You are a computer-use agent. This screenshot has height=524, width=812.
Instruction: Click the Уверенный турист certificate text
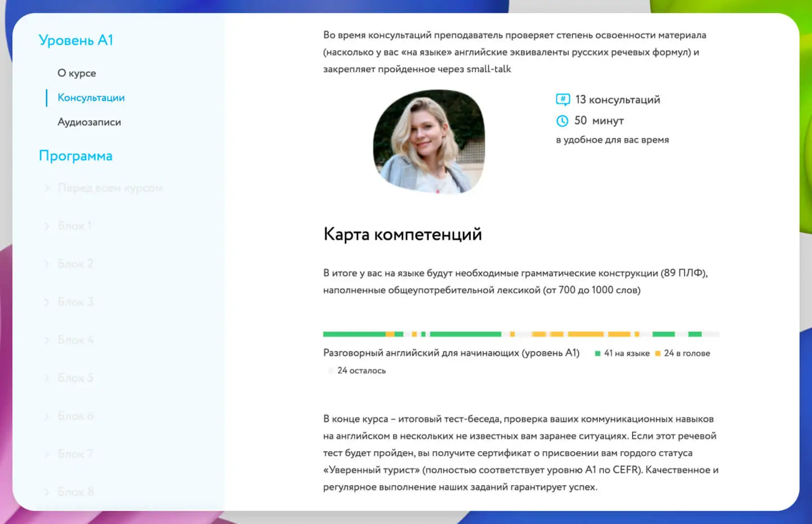point(521,453)
